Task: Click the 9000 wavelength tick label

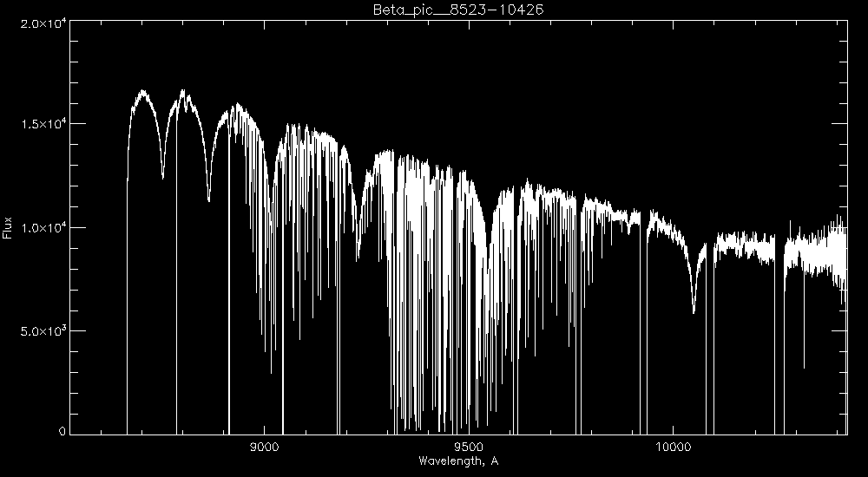Action: point(265,448)
